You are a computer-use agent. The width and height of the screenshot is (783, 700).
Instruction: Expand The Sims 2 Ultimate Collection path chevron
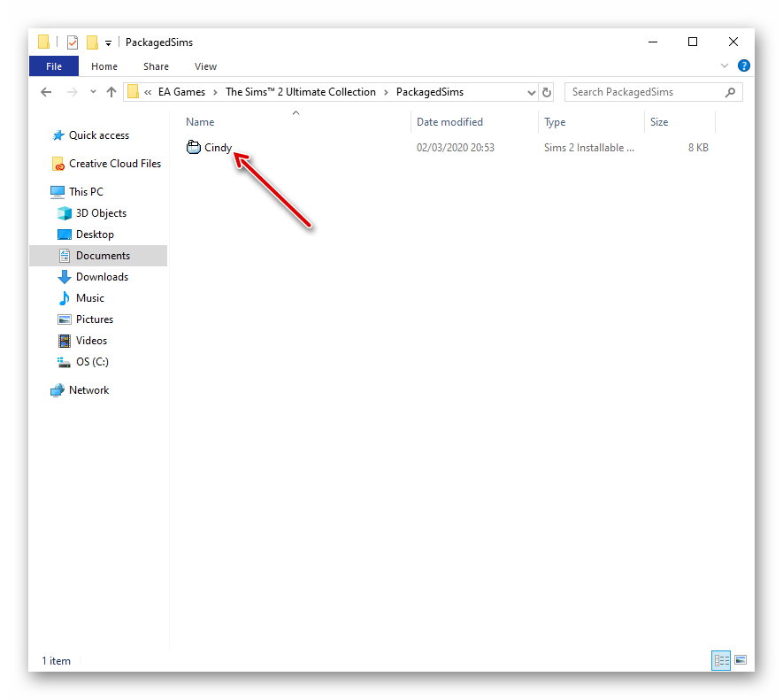click(x=386, y=92)
